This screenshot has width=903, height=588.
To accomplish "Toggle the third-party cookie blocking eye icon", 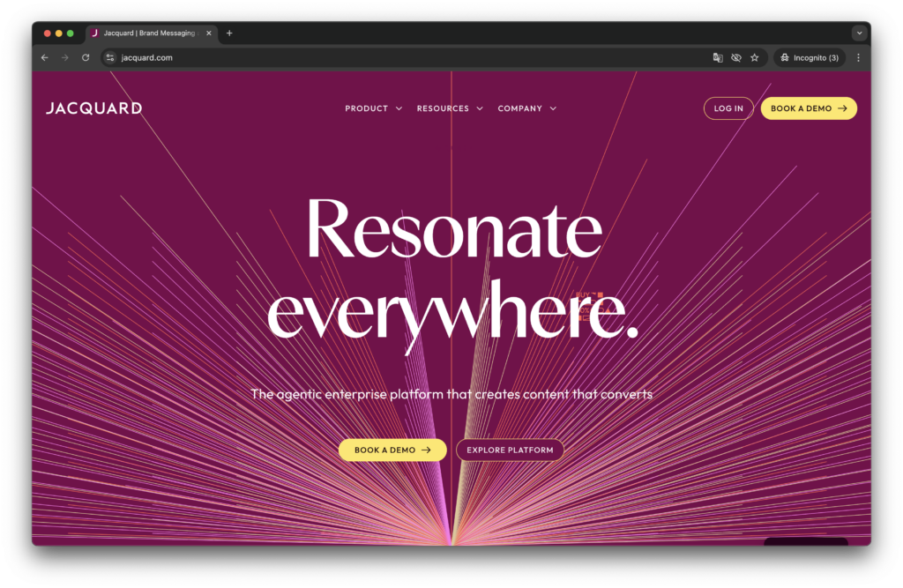I will pyautogui.click(x=736, y=57).
